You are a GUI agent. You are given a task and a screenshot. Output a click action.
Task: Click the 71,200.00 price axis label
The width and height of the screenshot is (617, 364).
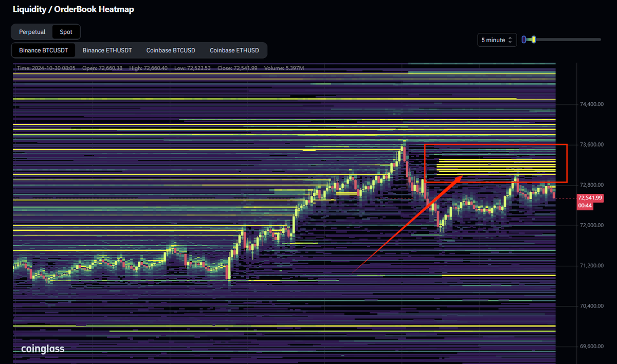click(591, 266)
